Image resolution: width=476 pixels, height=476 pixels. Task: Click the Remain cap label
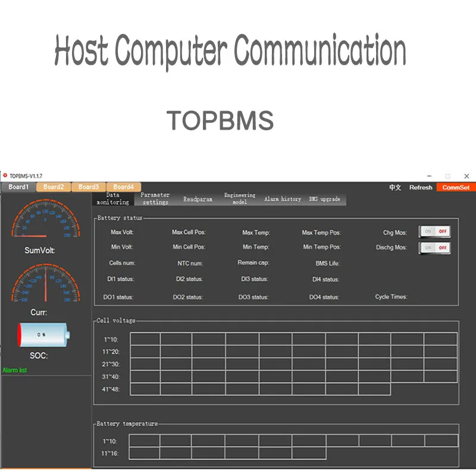click(253, 262)
